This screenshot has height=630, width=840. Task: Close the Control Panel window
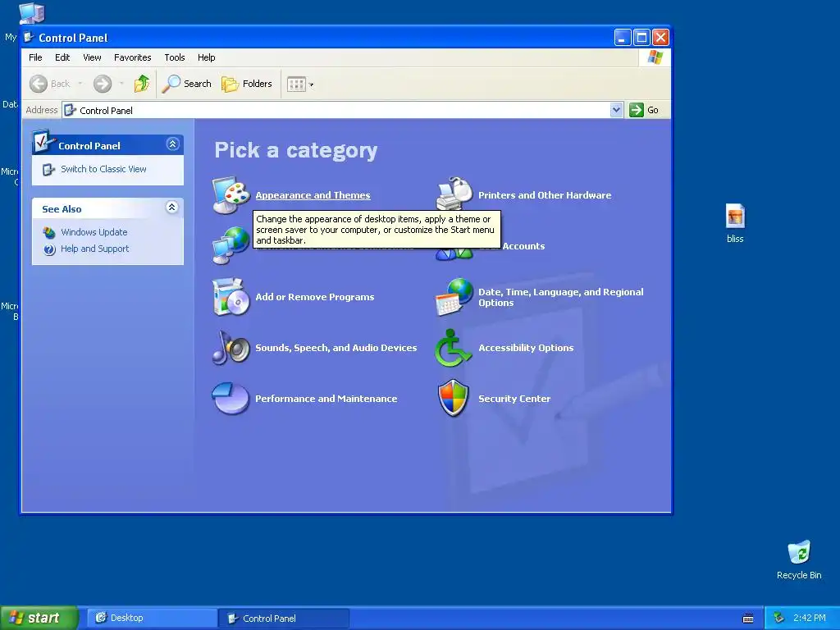660,37
